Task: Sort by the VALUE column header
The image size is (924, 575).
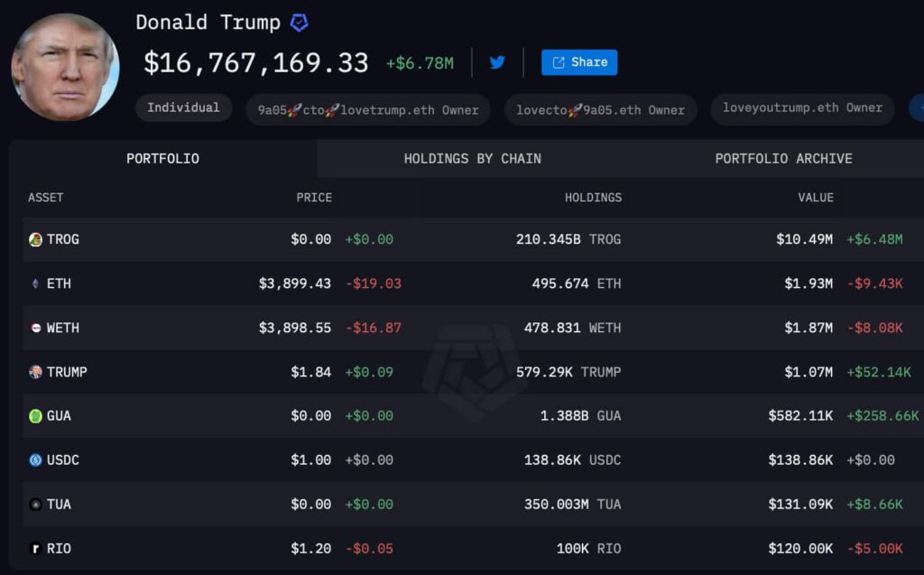Action: tap(816, 198)
